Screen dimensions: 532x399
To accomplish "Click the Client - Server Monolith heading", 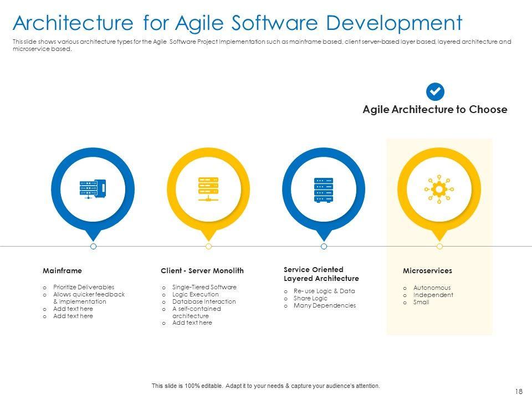I will [202, 271].
